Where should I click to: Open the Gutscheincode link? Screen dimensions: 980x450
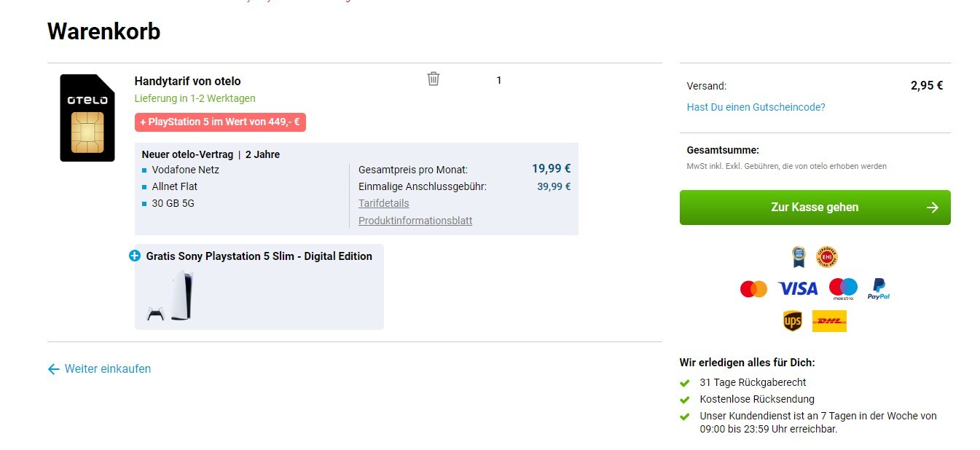[756, 107]
